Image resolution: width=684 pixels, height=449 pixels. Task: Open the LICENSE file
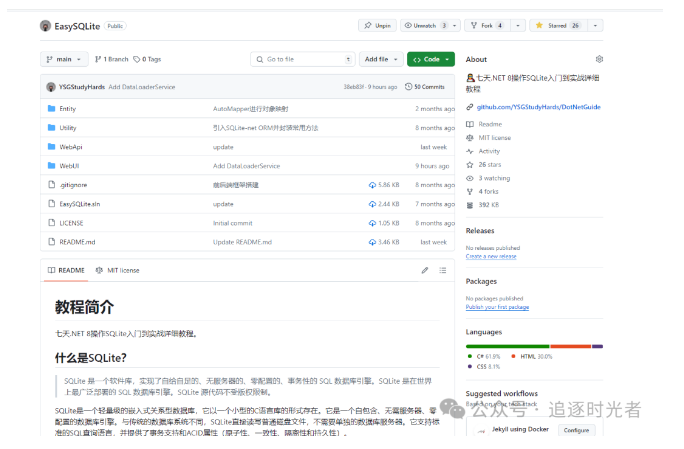[x=71, y=223]
